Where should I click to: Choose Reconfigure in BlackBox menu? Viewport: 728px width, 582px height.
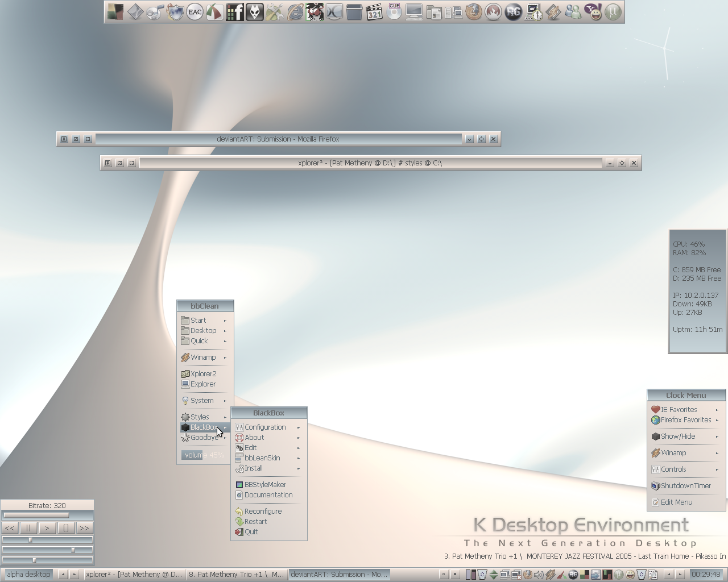coord(268,512)
